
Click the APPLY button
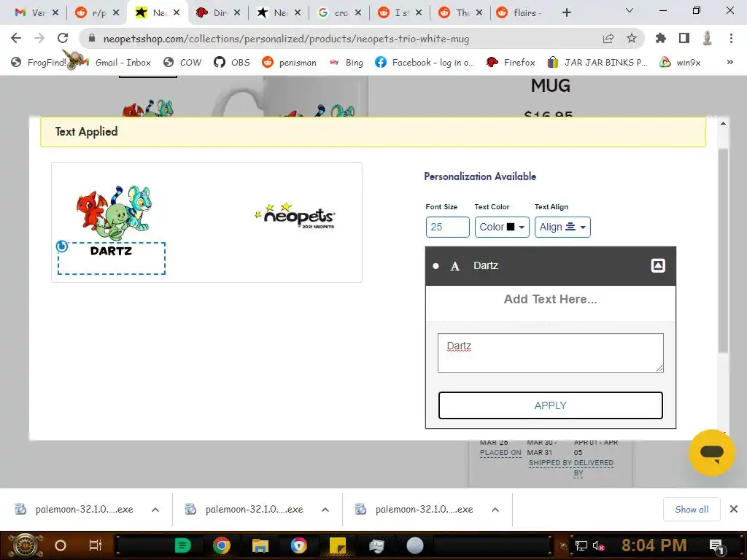click(x=550, y=405)
